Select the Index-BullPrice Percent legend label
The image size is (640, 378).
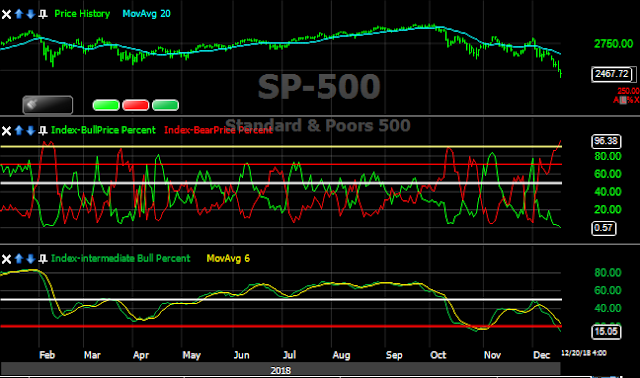click(x=103, y=130)
